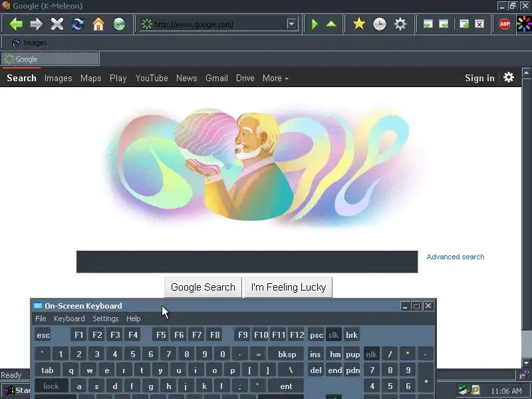Click the status bar icon at far right
The width and height of the screenshot is (532, 399).
(x=525, y=374)
